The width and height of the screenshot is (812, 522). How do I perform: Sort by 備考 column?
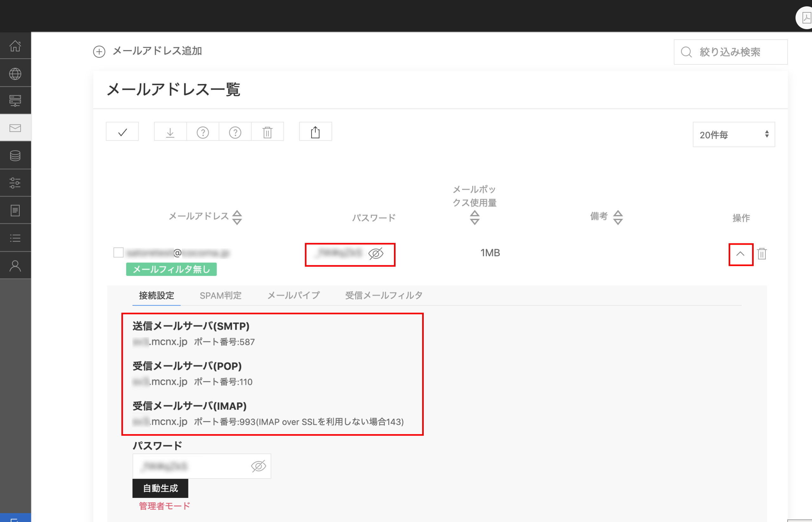pyautogui.click(x=618, y=217)
